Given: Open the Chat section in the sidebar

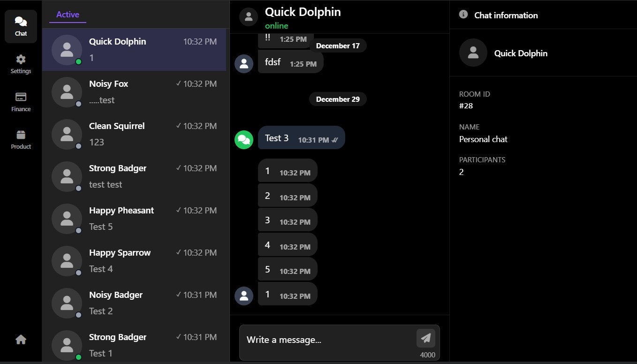Looking at the screenshot, I should point(21,26).
